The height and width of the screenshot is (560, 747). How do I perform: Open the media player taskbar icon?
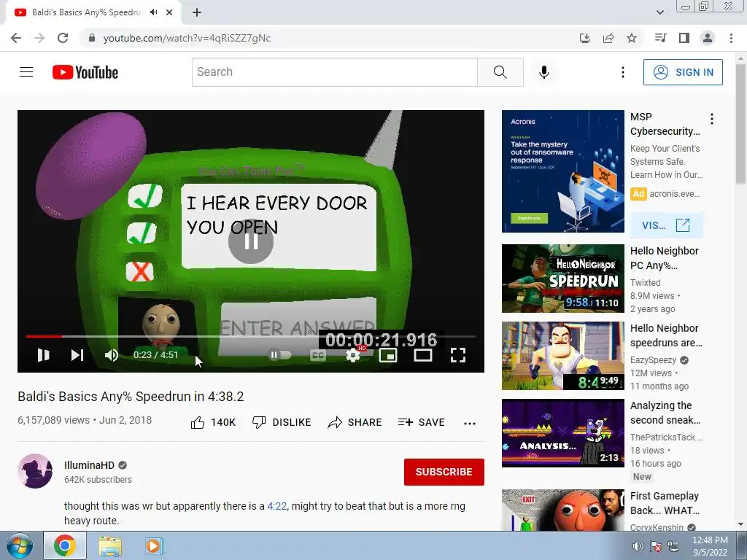click(153, 545)
